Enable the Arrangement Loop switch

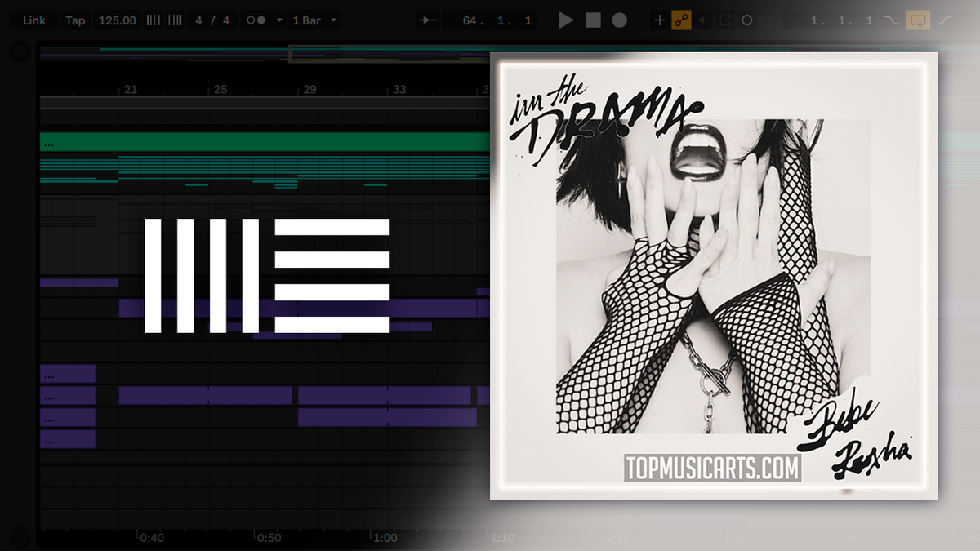click(916, 20)
